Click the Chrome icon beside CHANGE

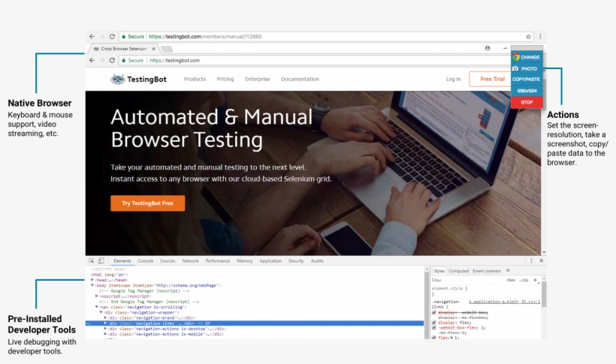516,57
